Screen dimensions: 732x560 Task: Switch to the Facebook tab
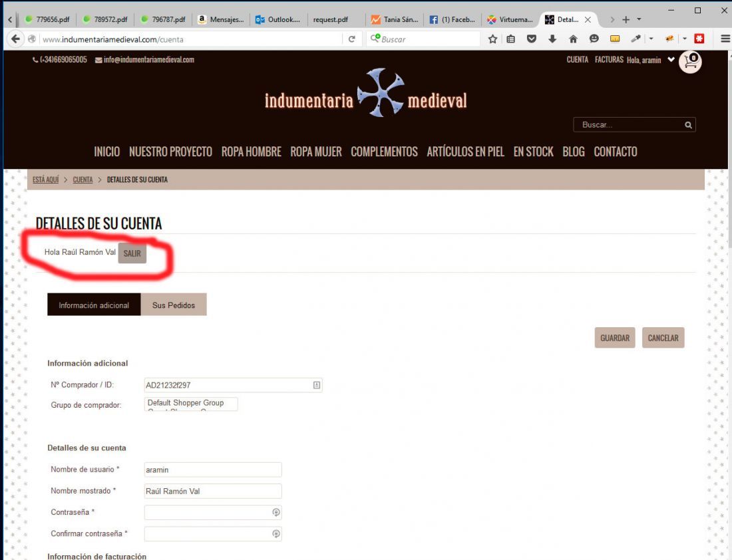[x=453, y=19]
